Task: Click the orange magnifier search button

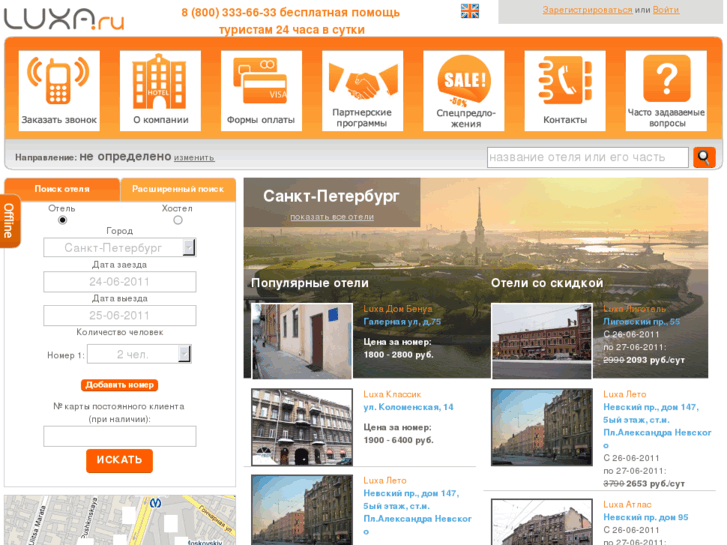Action: (x=704, y=157)
